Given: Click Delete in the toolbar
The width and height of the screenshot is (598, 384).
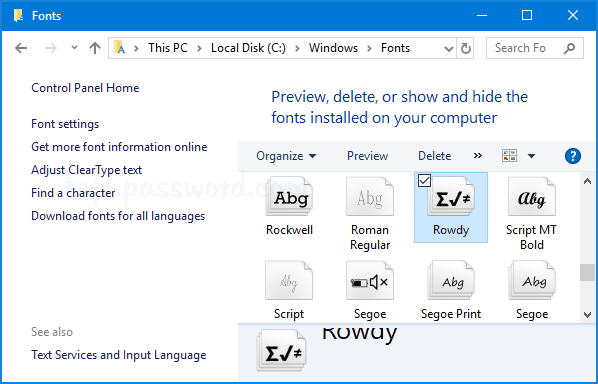Looking at the screenshot, I should [434, 156].
